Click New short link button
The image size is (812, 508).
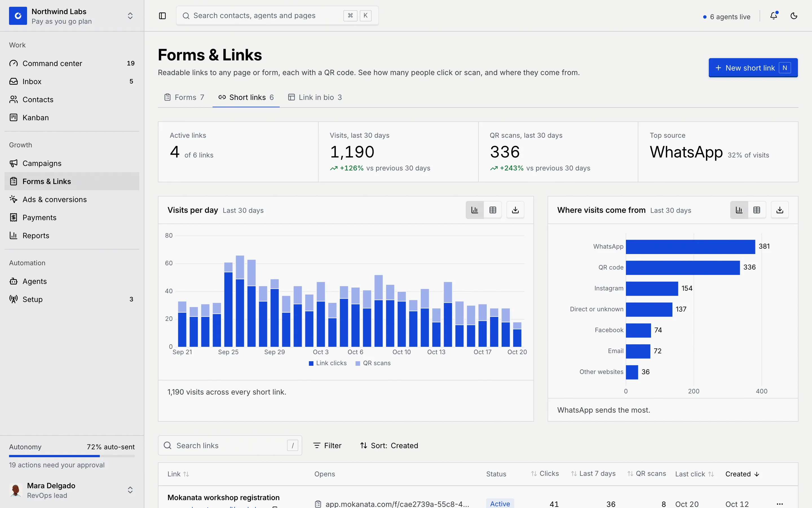(753, 68)
